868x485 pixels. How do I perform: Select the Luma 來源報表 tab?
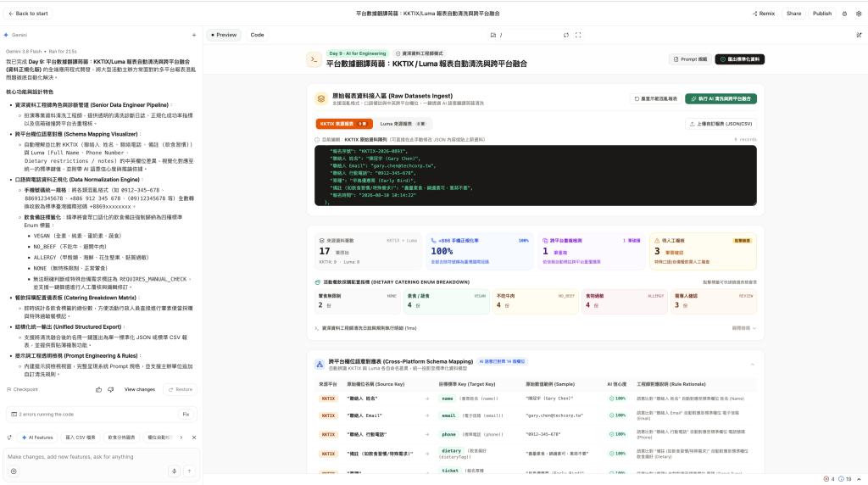pyautogui.click(x=403, y=124)
